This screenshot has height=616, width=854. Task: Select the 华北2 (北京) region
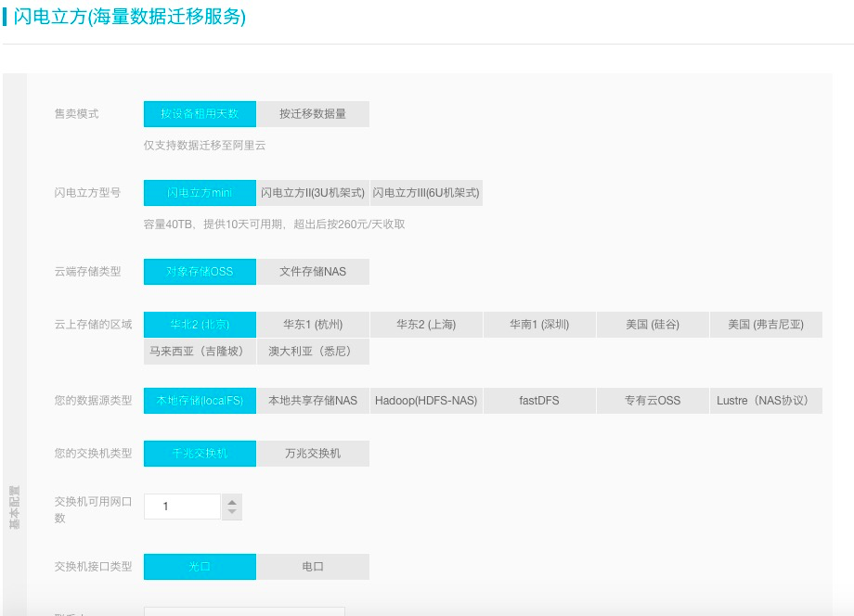(200, 325)
